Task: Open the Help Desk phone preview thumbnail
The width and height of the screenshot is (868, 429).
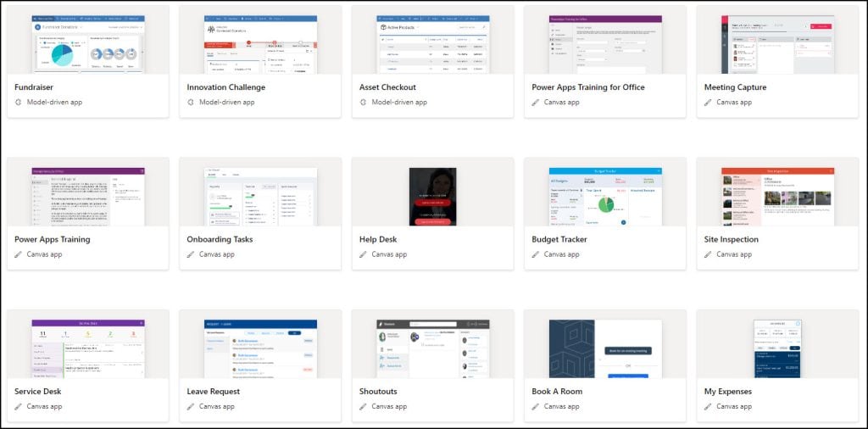Action: tap(433, 197)
